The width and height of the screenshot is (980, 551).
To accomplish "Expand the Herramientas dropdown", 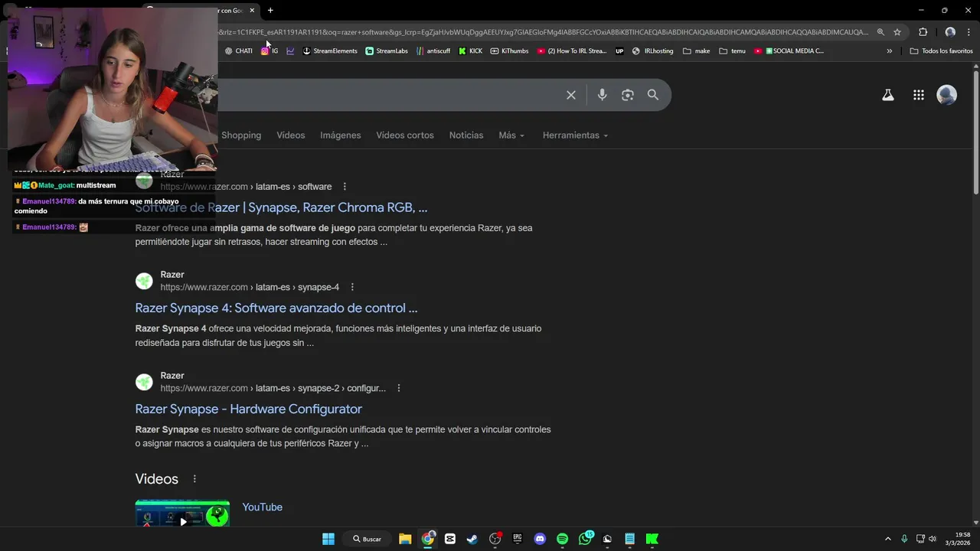I will click(575, 135).
